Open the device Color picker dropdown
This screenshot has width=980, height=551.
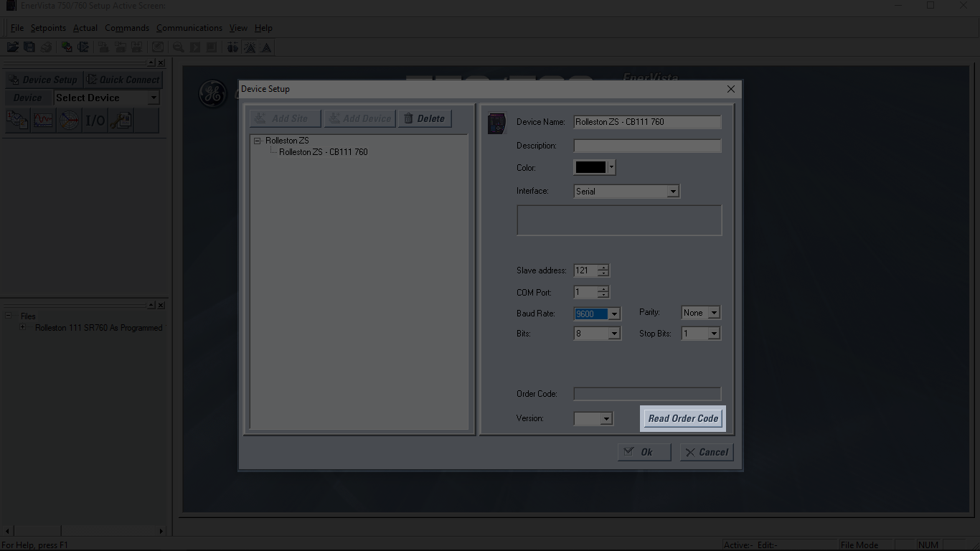tap(611, 167)
